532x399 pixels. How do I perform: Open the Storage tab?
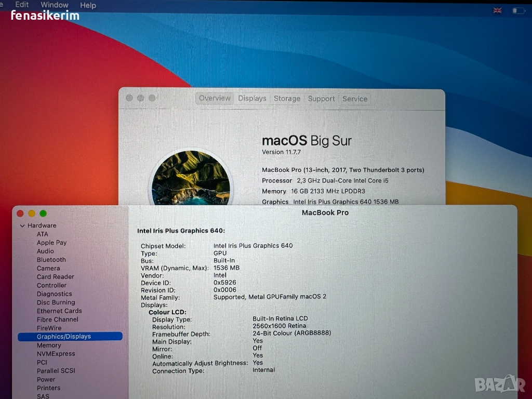click(287, 99)
